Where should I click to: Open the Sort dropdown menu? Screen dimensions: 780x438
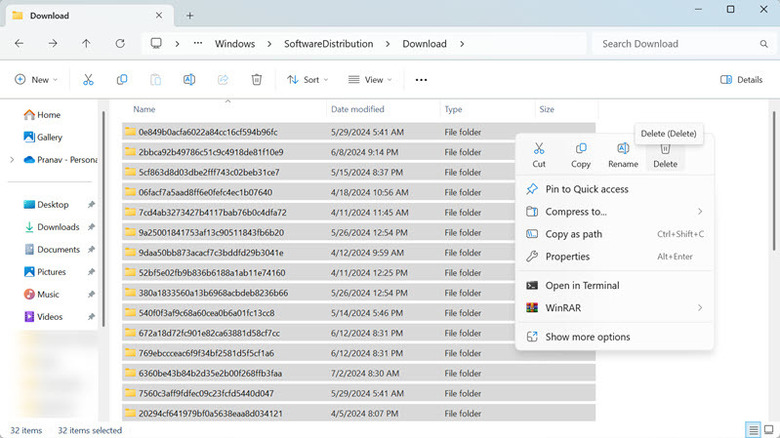(308, 80)
